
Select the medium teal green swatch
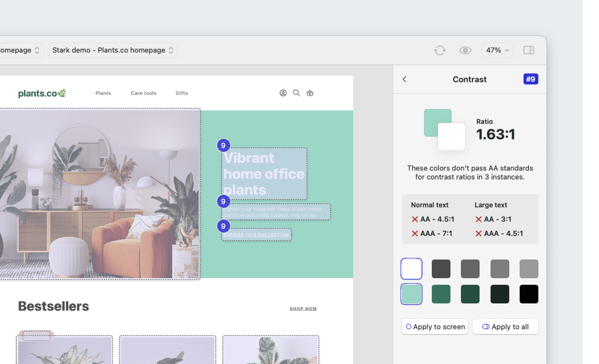[x=441, y=294]
